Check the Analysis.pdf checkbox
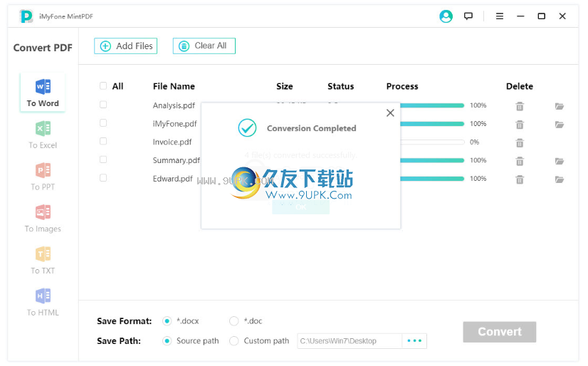Screen dimensions: 588x366 pos(103,105)
